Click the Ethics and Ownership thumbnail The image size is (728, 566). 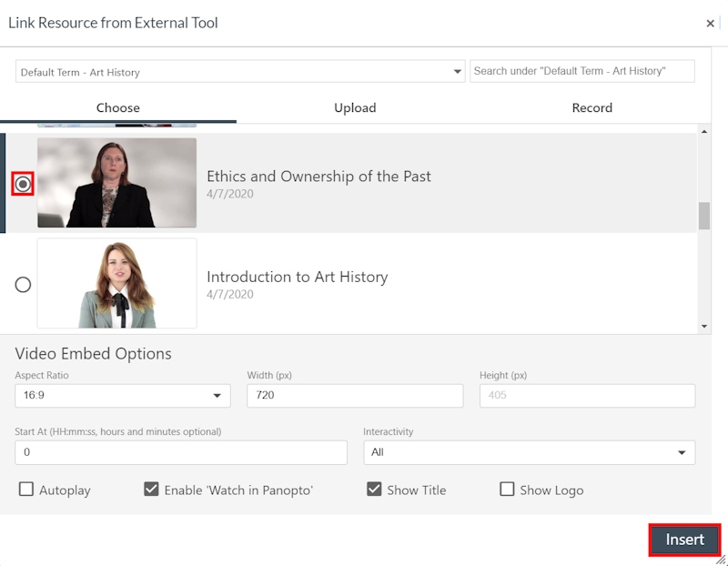click(116, 182)
